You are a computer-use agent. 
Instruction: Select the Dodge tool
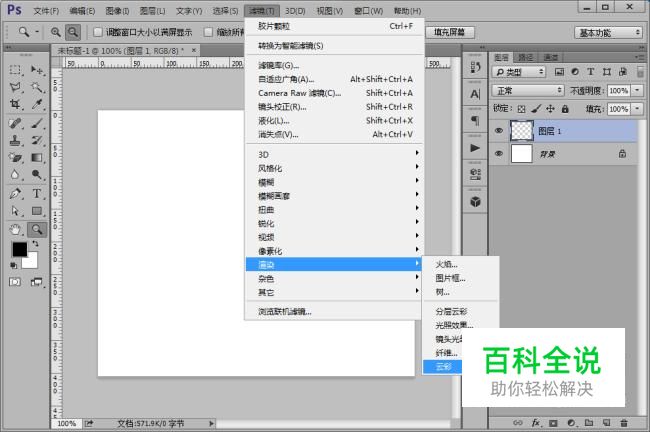(37, 175)
